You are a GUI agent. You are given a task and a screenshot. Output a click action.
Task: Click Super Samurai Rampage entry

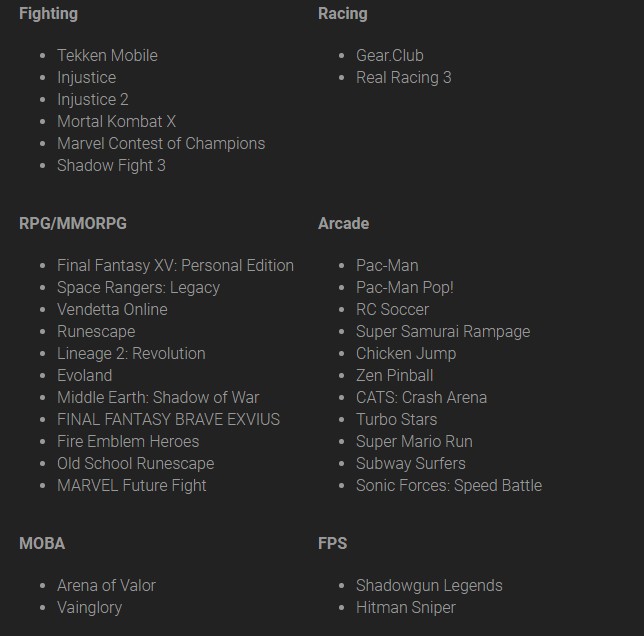443,332
